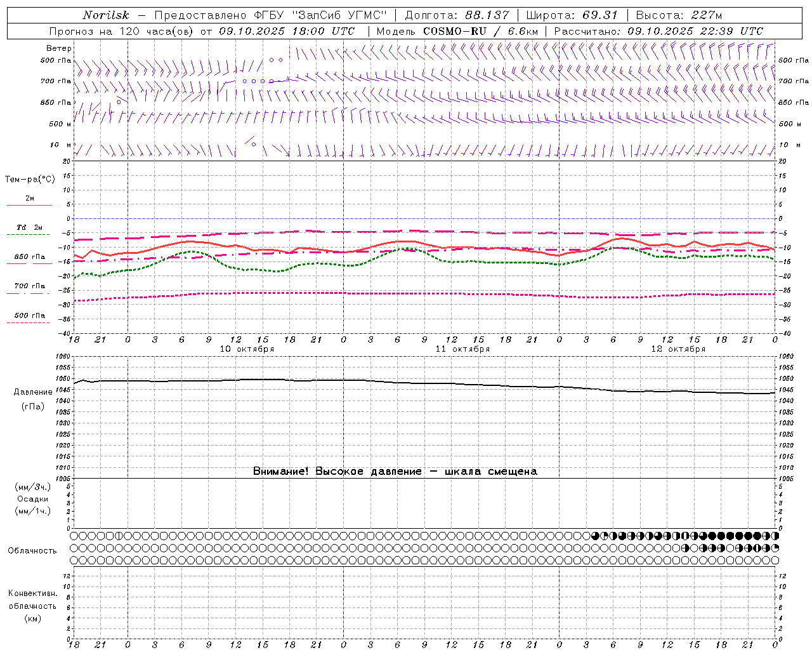Click the Тем-ра(°C) axis title

tap(30, 180)
